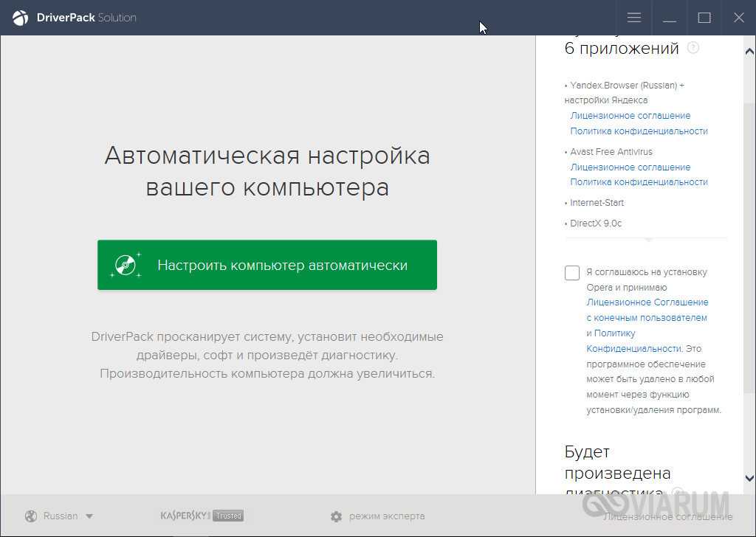
Task: Open Yandex.Browser 'Лицензионное соглашение' link
Action: [630, 116]
